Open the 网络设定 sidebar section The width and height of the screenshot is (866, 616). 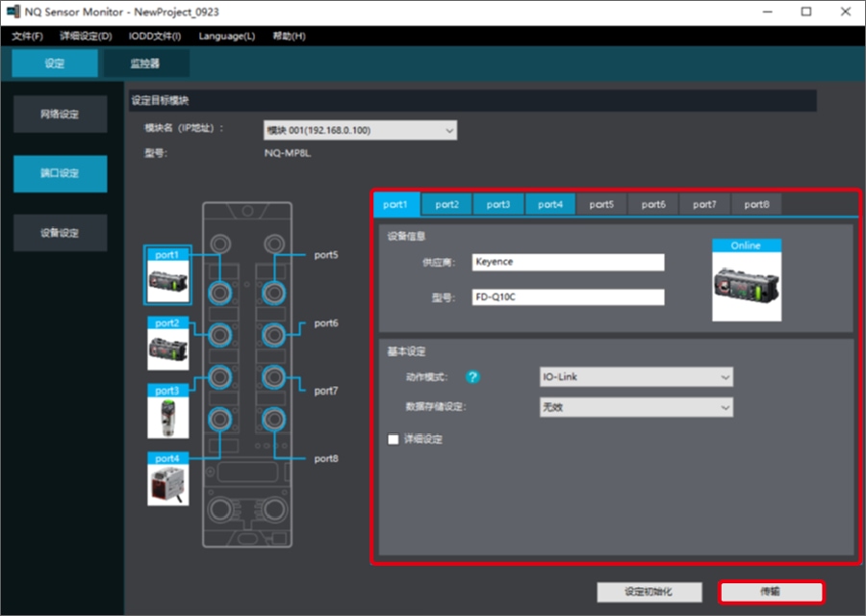click(60, 115)
